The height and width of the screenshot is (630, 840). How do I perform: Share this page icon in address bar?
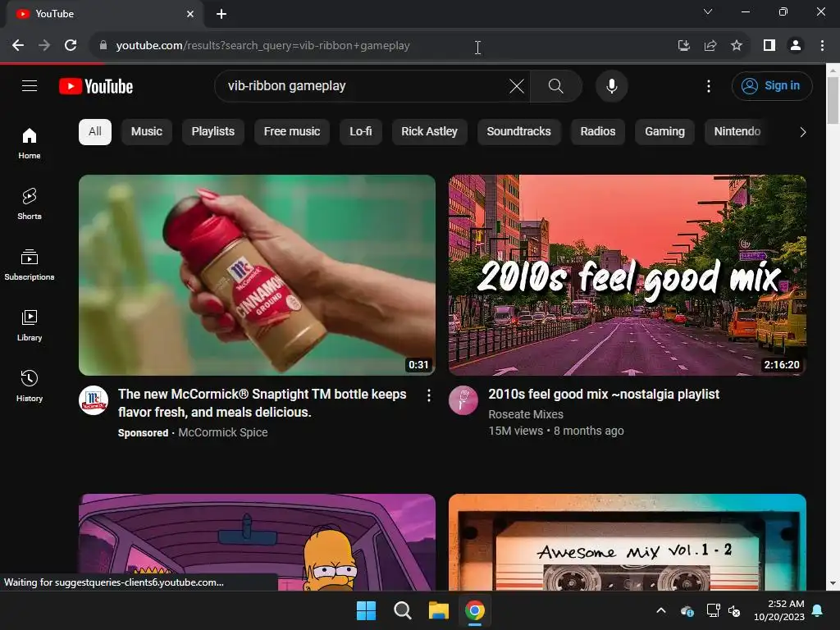[x=710, y=46]
